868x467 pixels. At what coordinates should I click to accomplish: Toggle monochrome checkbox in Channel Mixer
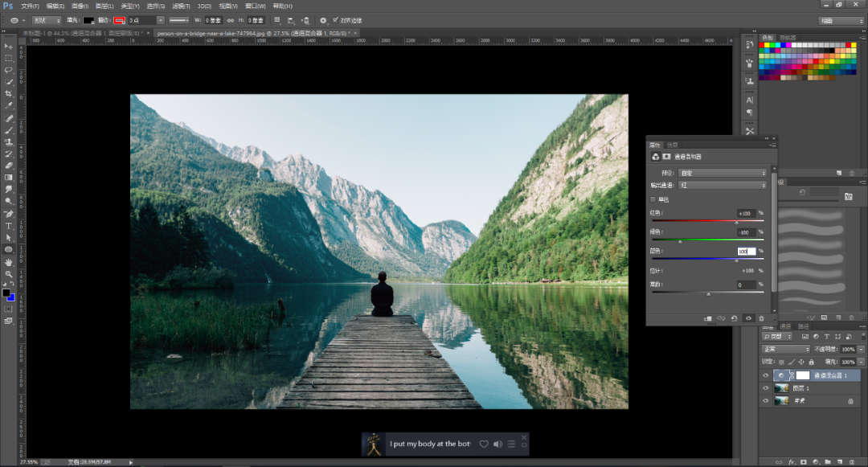[x=653, y=199]
